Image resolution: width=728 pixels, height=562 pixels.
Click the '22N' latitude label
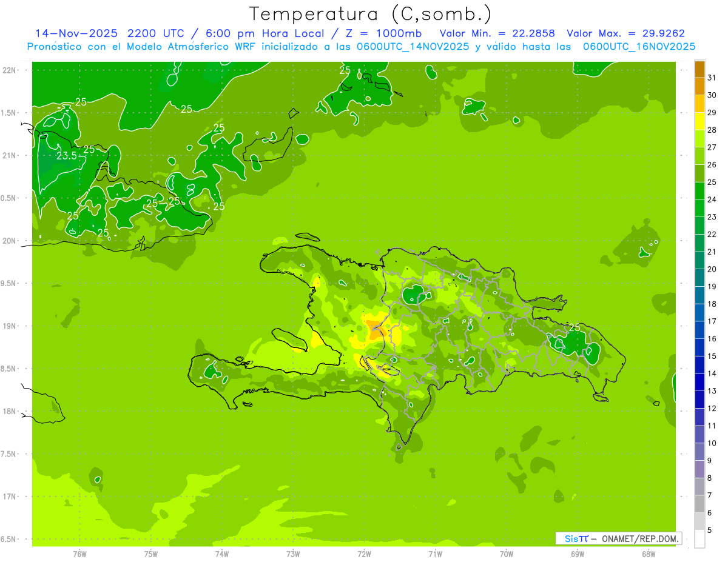[8, 70]
